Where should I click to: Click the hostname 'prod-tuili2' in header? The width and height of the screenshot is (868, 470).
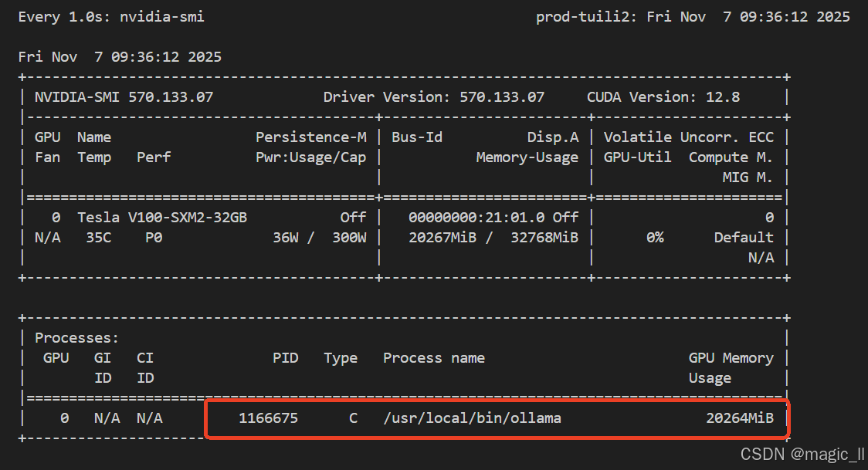[x=582, y=17]
